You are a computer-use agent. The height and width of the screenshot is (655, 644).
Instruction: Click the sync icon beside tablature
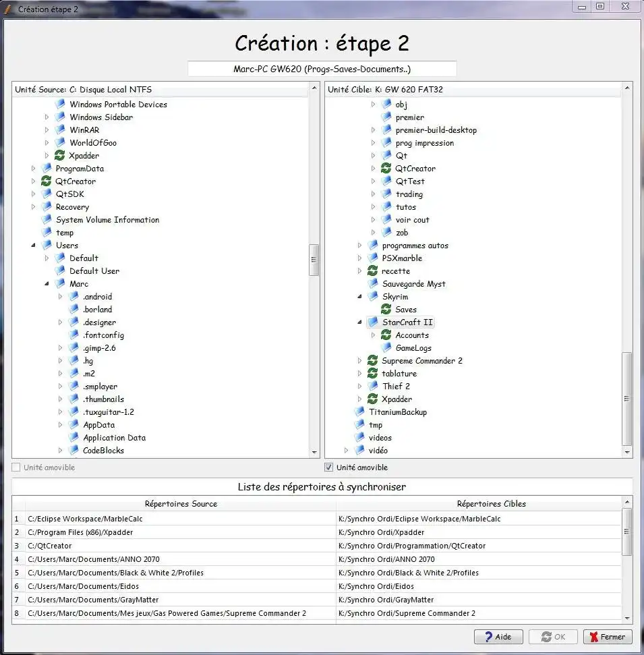coord(372,373)
